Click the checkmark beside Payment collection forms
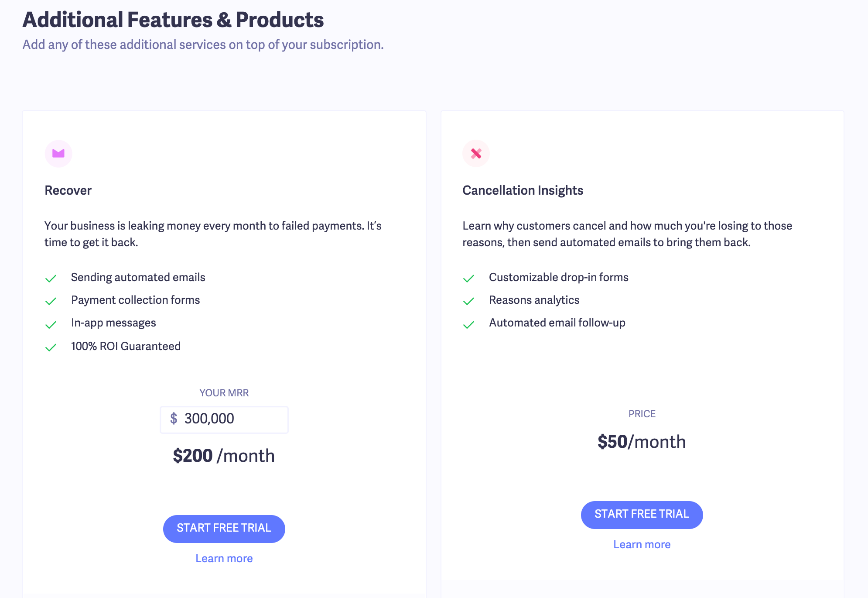Screen dimensions: 868x598 [x=51, y=301]
